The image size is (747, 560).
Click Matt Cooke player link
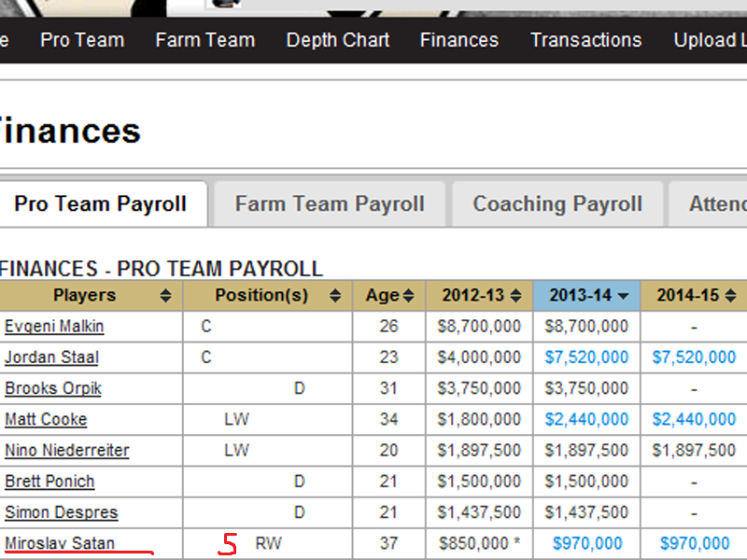coord(46,419)
